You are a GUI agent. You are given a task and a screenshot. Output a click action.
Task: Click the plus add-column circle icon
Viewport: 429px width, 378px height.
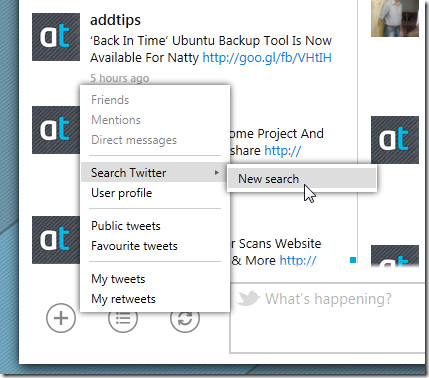[61, 318]
